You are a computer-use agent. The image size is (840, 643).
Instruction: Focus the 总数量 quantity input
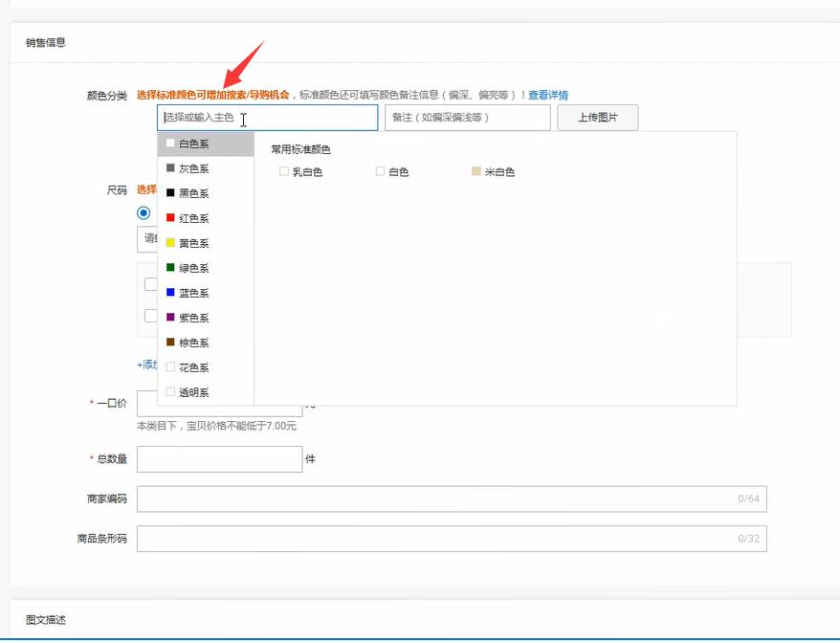(x=219, y=459)
